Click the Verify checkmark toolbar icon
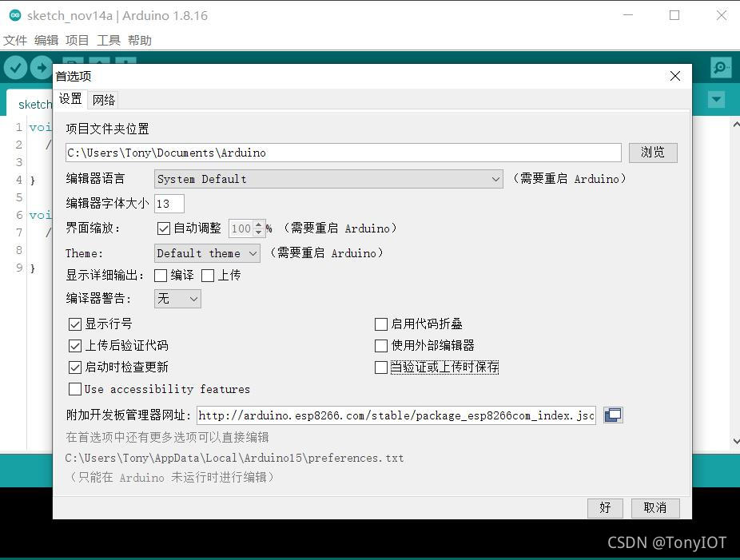This screenshot has height=560, width=740. tap(15, 68)
